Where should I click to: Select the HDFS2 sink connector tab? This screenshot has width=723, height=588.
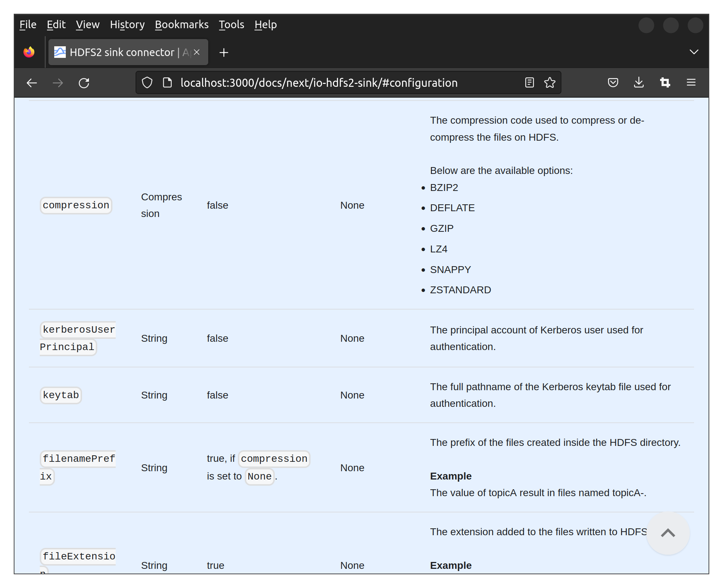[122, 52]
